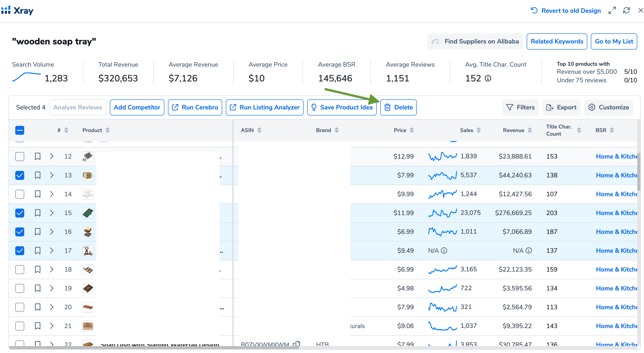Viewport: 644px width, 353px height.
Task: Click the horizontal scrollbar at the table bottom
Action: [154, 348]
